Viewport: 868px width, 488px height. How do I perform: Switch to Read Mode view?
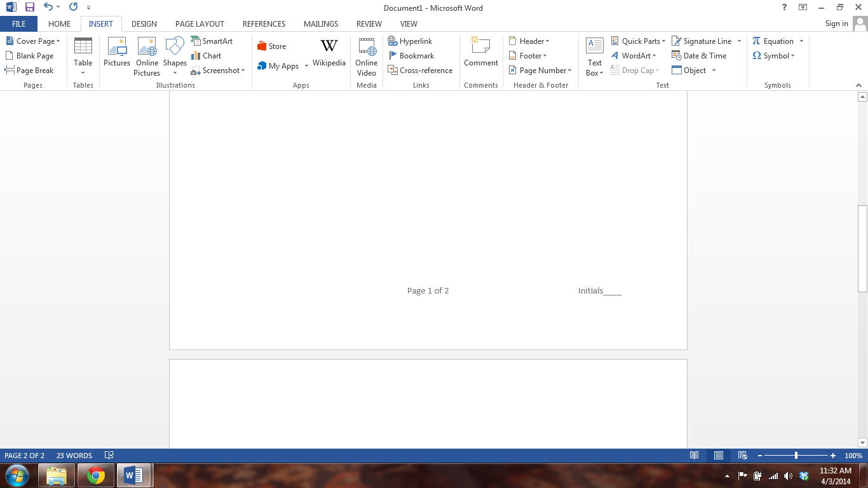coord(695,456)
